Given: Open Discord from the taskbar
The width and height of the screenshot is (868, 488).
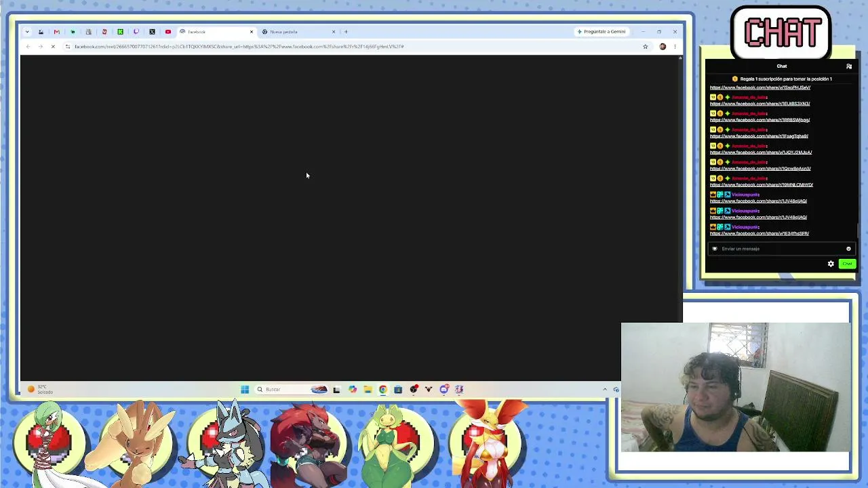Looking at the screenshot, I should pyautogui.click(x=444, y=389).
